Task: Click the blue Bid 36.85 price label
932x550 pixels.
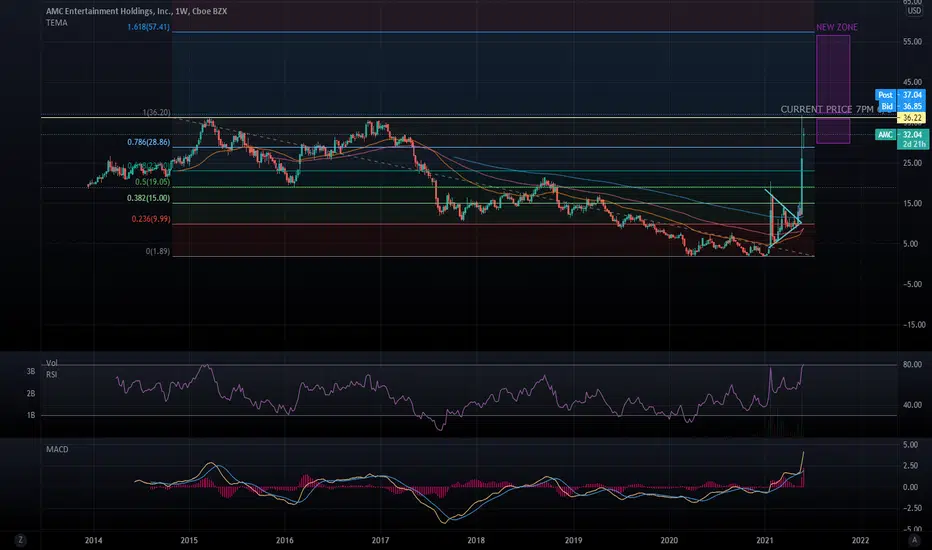Action: (902, 106)
